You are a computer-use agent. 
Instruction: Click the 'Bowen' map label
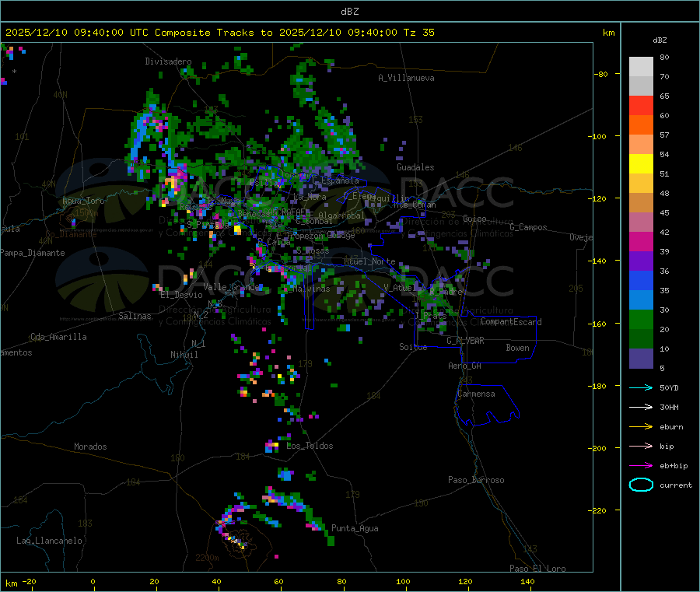coord(518,348)
